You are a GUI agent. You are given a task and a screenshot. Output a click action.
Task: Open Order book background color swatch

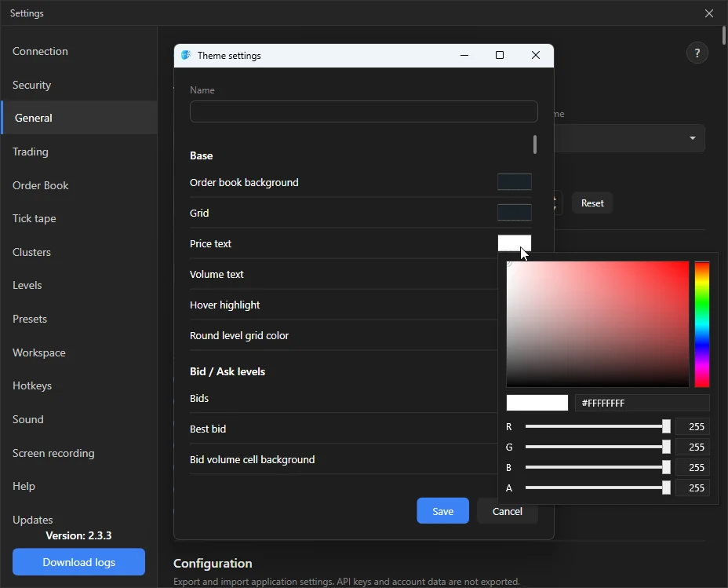(x=515, y=182)
